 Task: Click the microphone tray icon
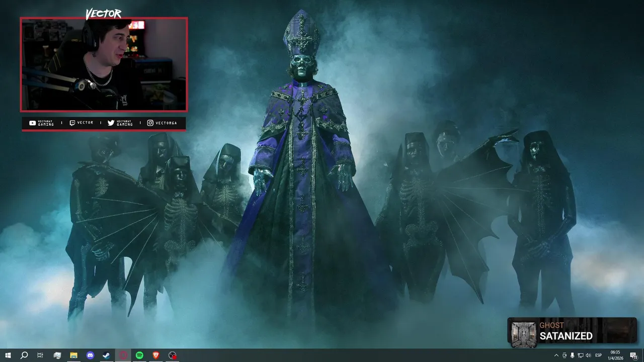pos(573,355)
